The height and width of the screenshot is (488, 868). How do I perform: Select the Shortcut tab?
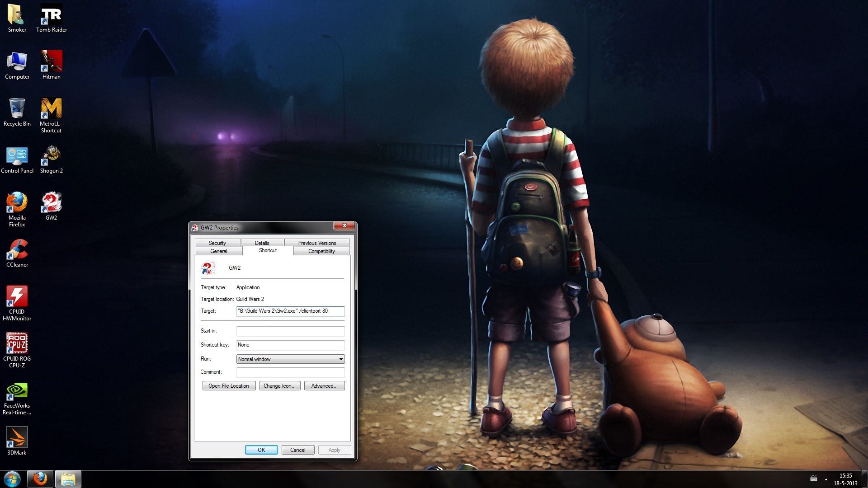268,250
